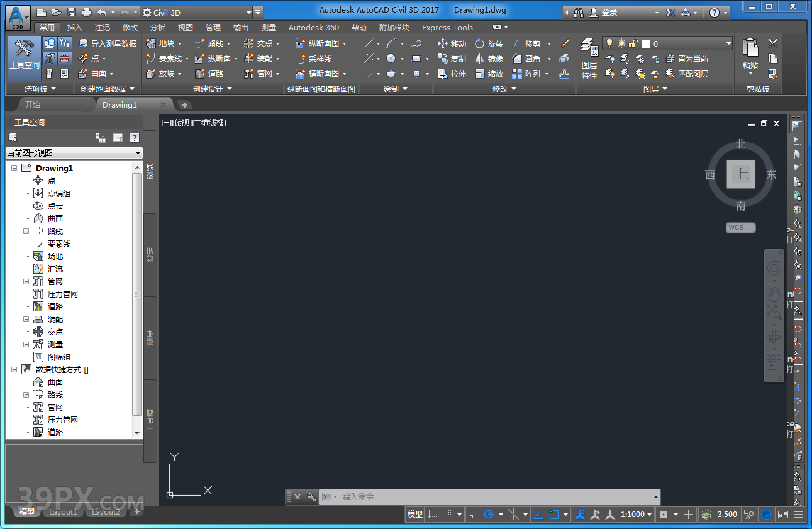Select the 拉伸 stretch tool
This screenshot has height=529, width=812.
point(452,74)
